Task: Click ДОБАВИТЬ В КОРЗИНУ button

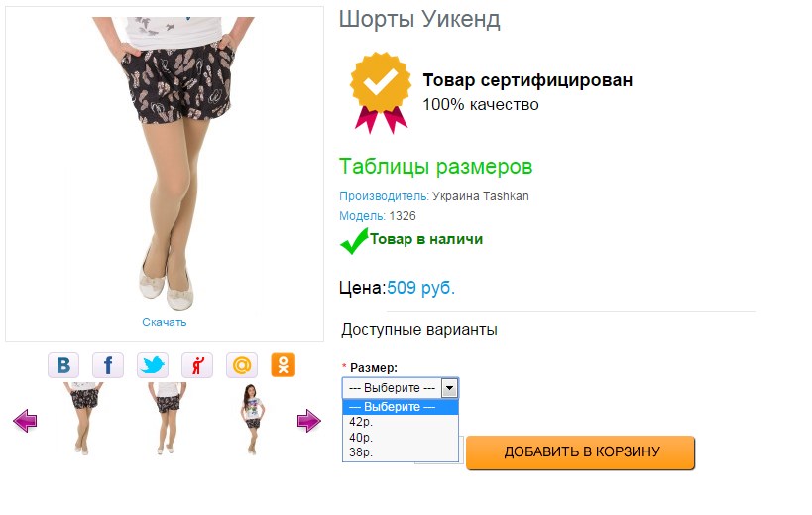Action: 581,452
